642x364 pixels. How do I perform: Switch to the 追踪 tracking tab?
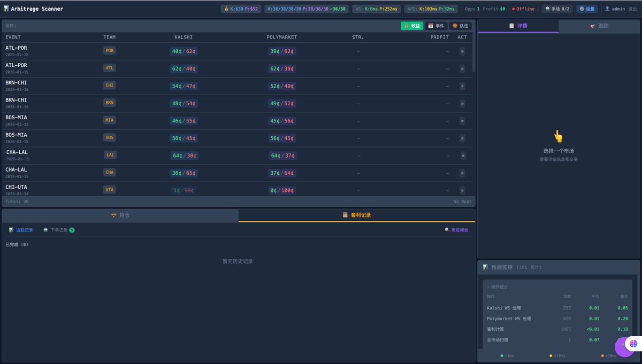coord(599,26)
